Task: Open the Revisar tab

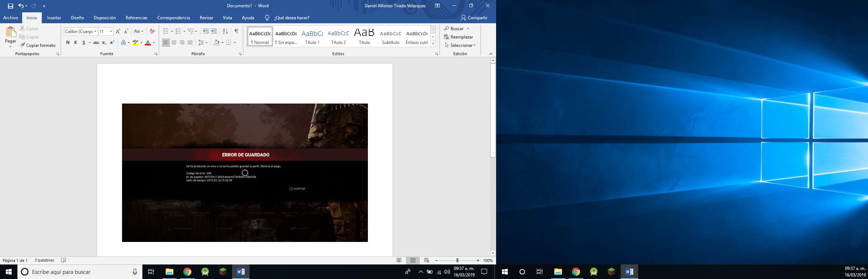Action: 206,18
